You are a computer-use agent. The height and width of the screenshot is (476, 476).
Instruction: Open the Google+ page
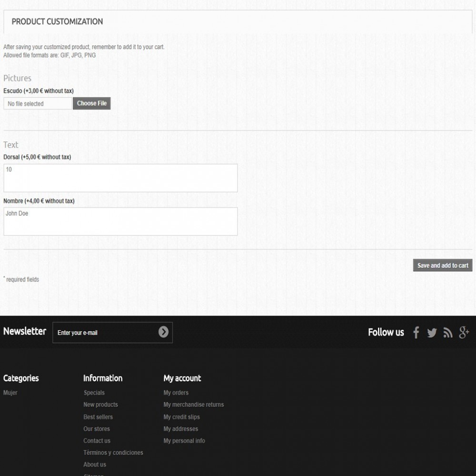pyautogui.click(x=464, y=333)
